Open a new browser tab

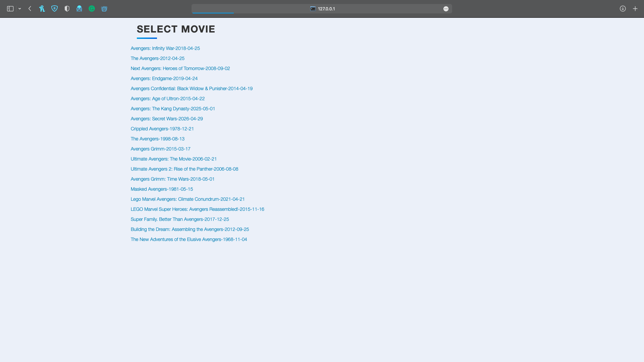pyautogui.click(x=635, y=9)
